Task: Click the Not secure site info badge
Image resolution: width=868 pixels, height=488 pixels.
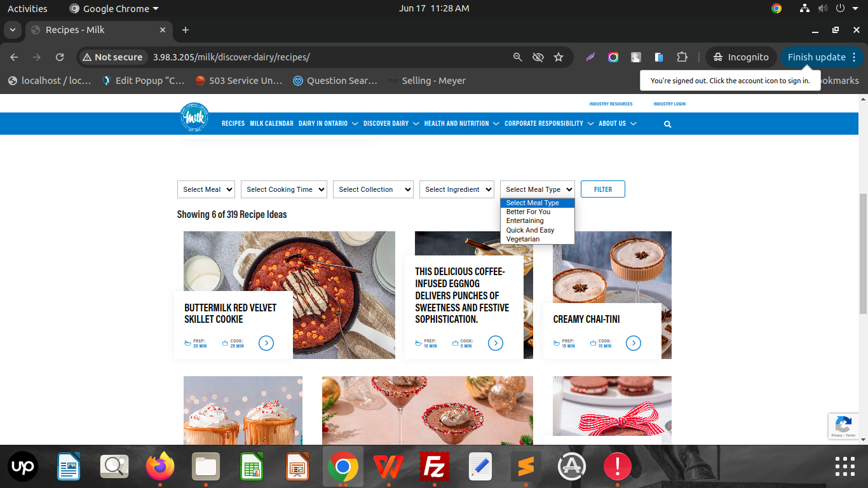Action: click(113, 57)
